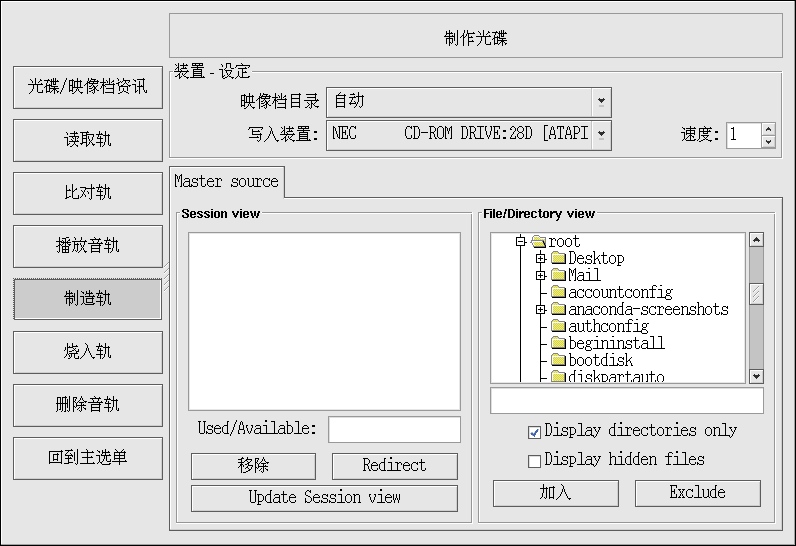Uncheck Display directories only
Viewport: 796px width, 546px height.
coord(534,431)
